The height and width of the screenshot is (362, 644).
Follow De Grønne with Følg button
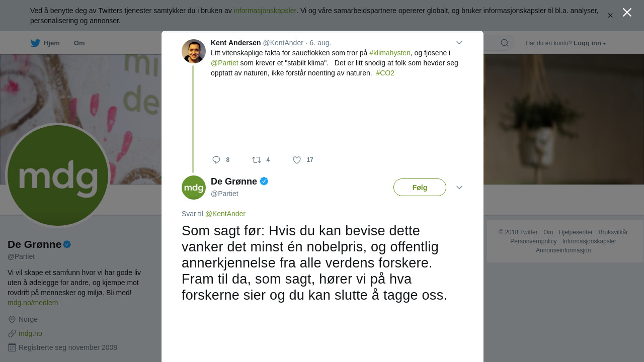pos(420,188)
